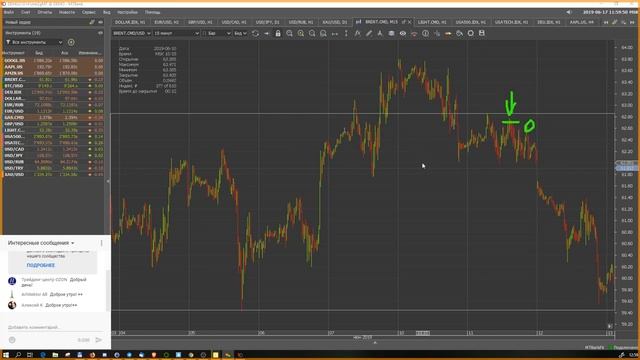Open the Сервис menu
The width and height of the screenshot is (640, 360).
(x=89, y=12)
